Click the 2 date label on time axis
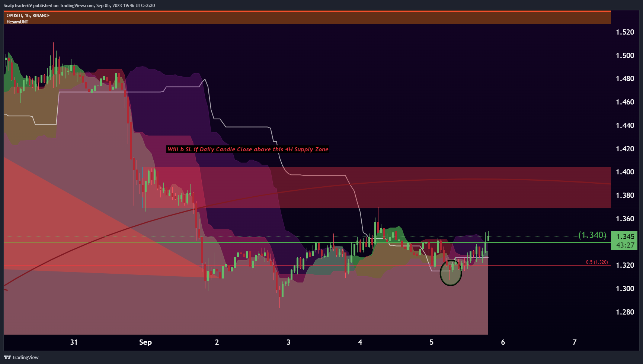 [217, 342]
